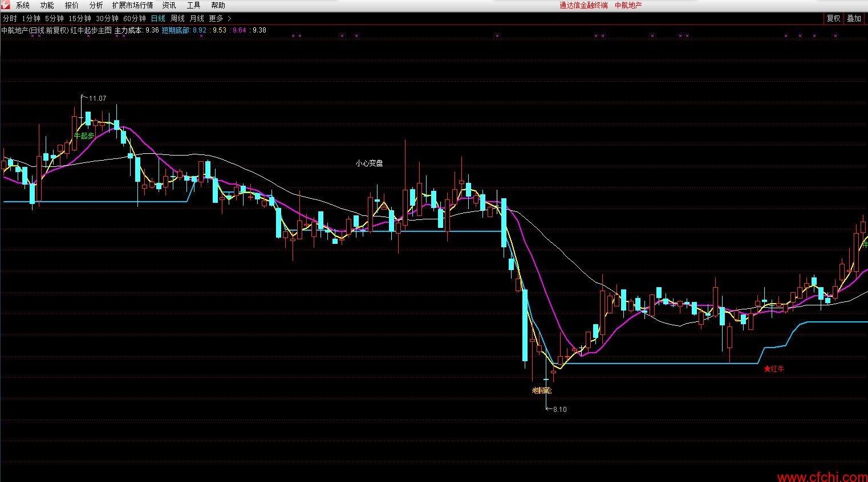Open the 工具 menu
This screenshot has width=868, height=482.
pyautogui.click(x=194, y=5)
